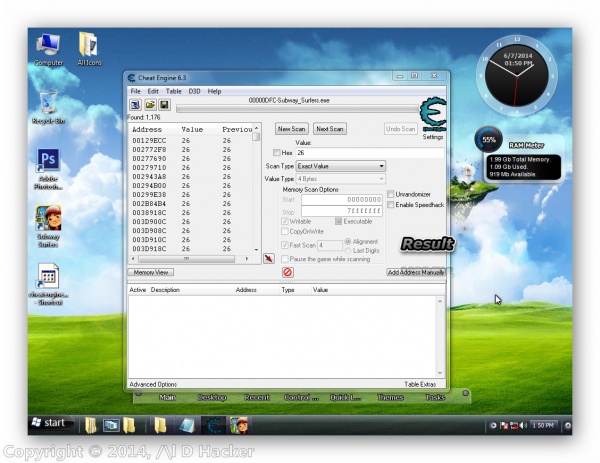The height and width of the screenshot is (463, 600).
Task: Enable the Hex checkbox
Action: point(277,153)
